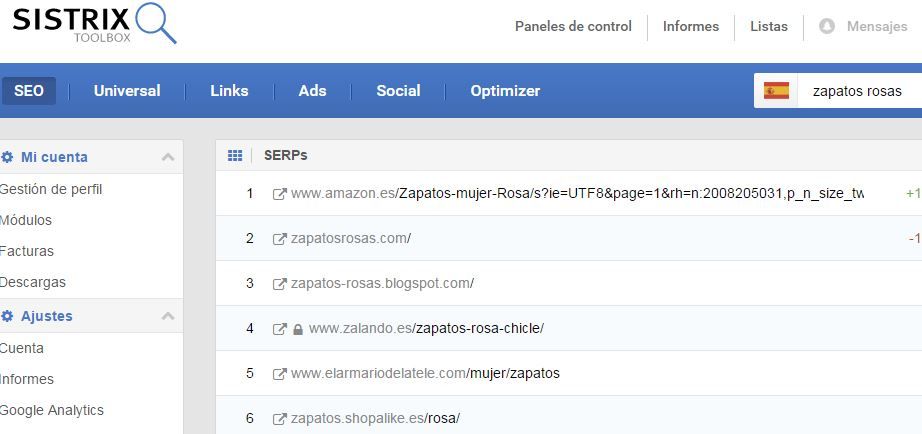Click the Mensajes bell icon
The image size is (922, 434).
pyautogui.click(x=826, y=27)
